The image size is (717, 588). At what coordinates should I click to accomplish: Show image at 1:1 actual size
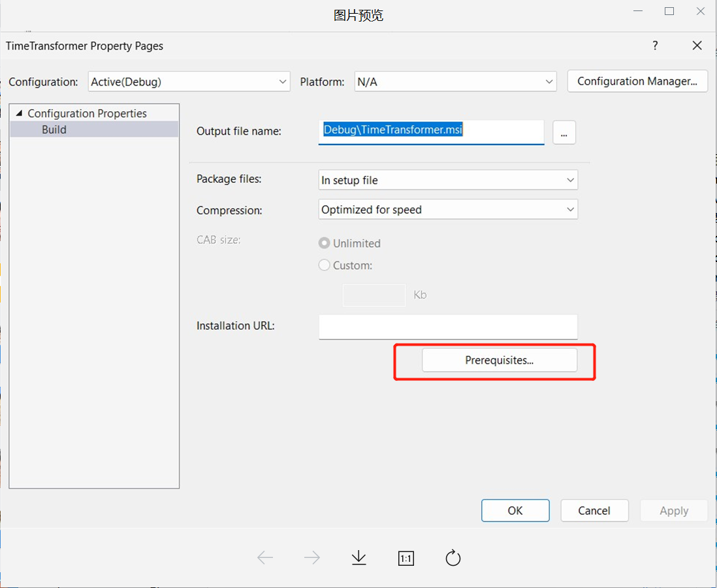[x=406, y=559]
